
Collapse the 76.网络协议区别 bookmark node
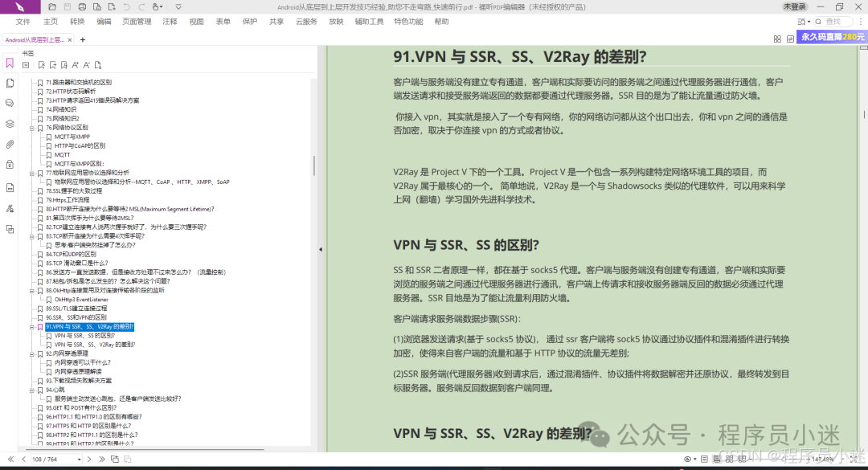32,128
